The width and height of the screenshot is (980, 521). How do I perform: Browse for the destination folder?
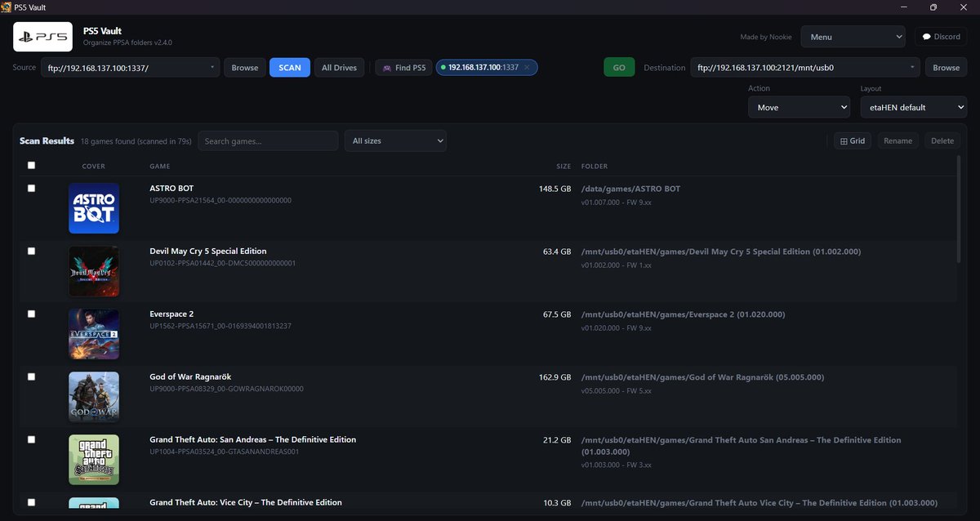pos(946,68)
